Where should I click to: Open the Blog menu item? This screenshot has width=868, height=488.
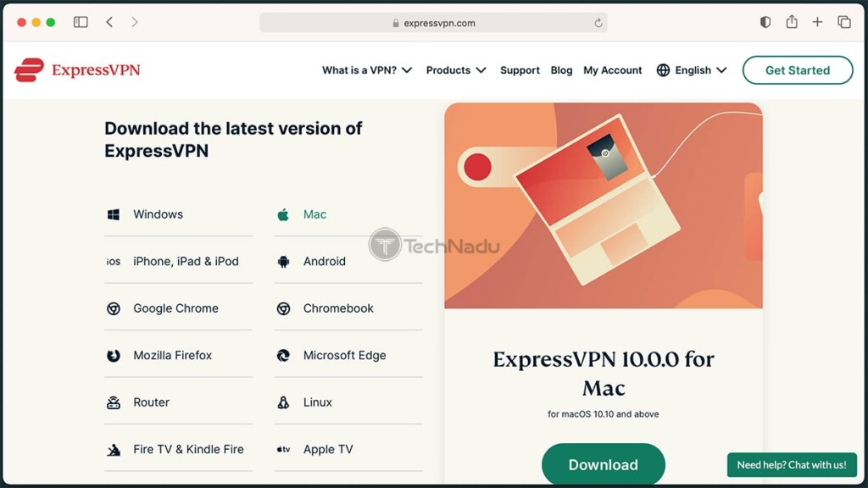(561, 70)
